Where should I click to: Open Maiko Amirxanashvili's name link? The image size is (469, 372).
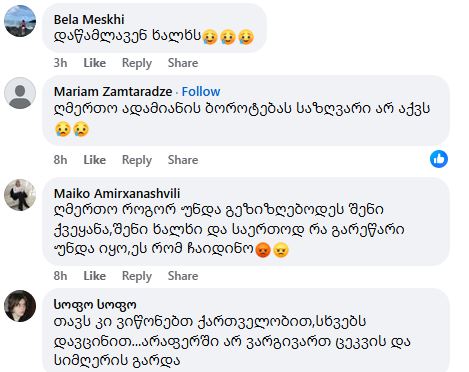[x=117, y=193]
